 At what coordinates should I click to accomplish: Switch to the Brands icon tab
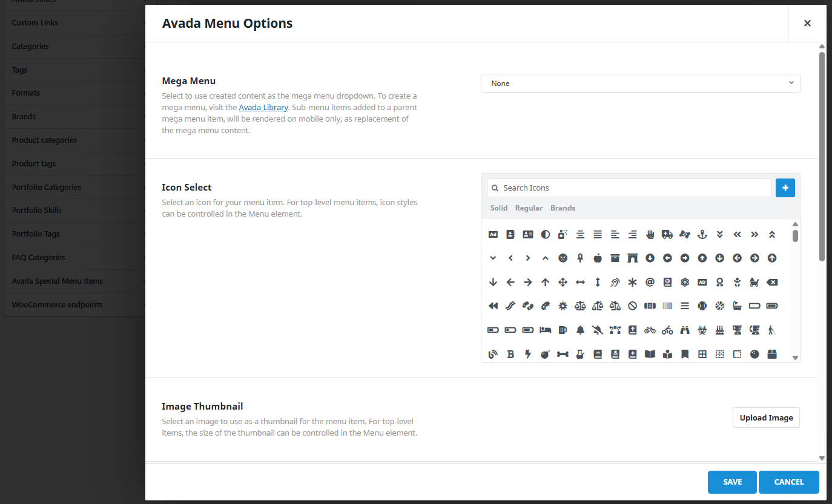coord(563,208)
